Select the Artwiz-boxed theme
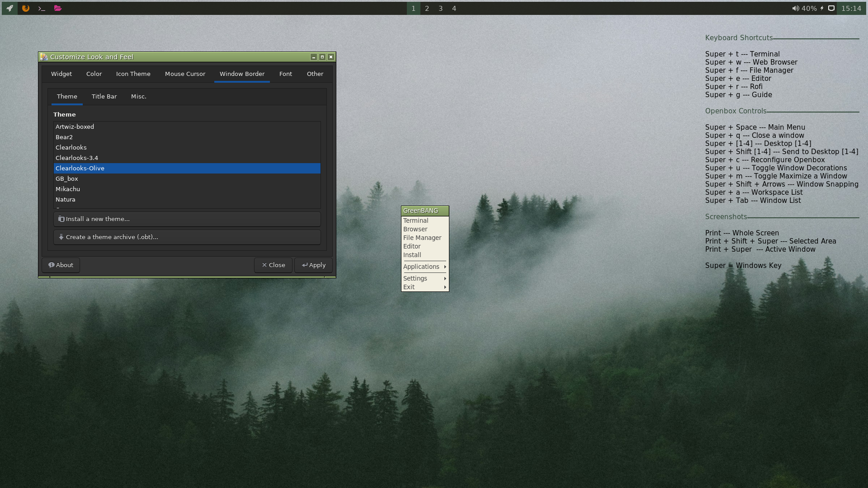This screenshot has width=868, height=488. [187, 127]
